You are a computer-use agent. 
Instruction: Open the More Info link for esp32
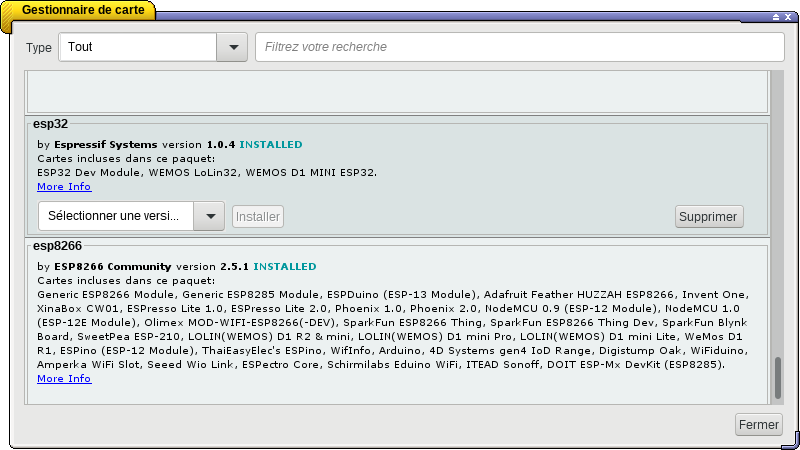(64, 187)
